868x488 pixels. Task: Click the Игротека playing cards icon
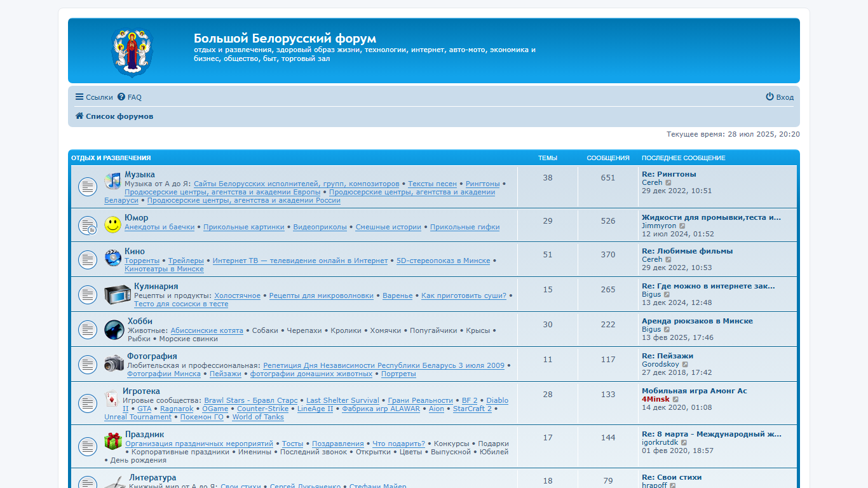(x=112, y=398)
